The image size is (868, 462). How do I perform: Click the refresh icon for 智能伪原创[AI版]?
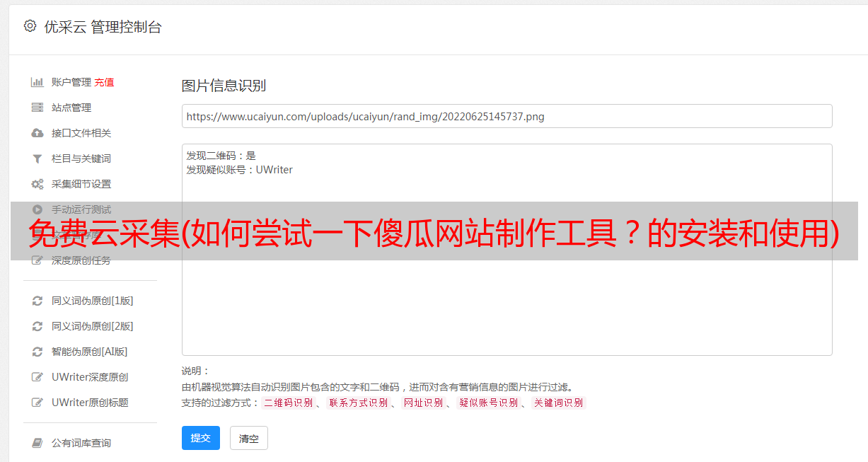click(37, 352)
